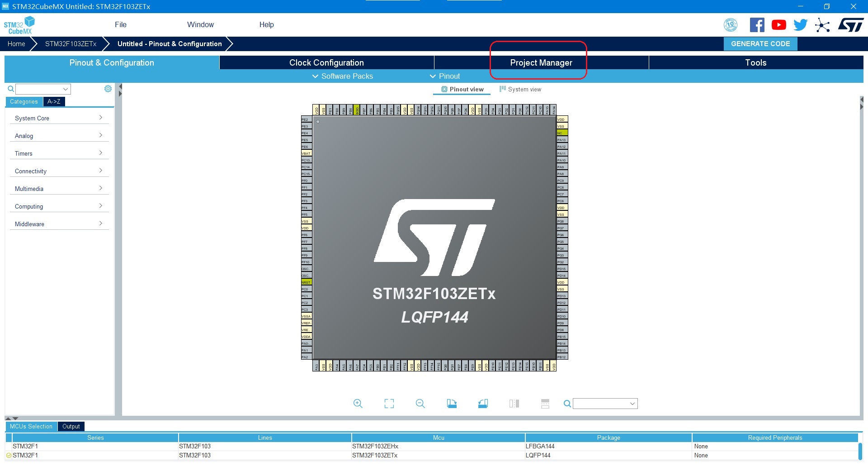Select the PD13 pin on the chip

[x=562, y=296]
